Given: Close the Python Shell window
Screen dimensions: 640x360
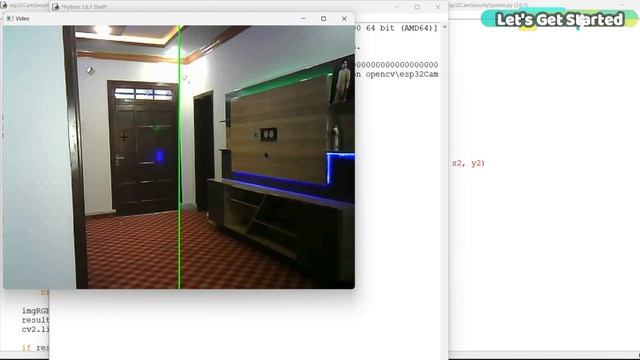Looking at the screenshot, I should pos(438,7).
